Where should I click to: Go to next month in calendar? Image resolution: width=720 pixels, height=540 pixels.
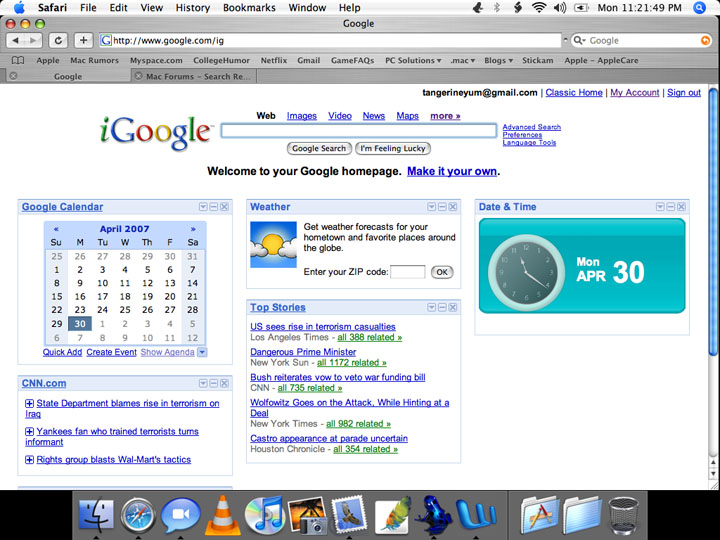pos(193,229)
